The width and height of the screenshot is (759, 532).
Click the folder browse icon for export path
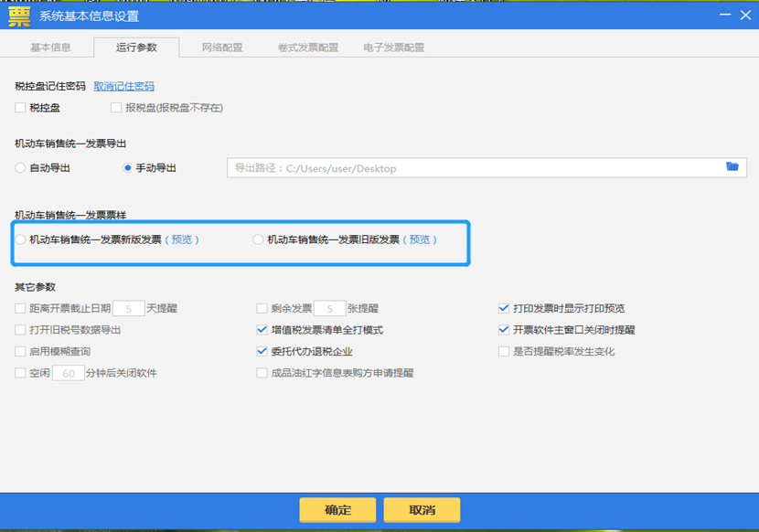(732, 167)
